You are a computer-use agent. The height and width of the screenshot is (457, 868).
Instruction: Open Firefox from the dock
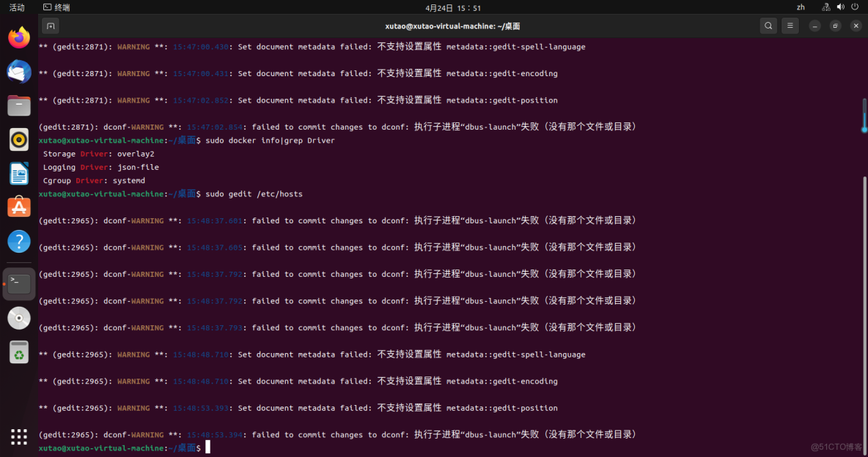pos(19,37)
